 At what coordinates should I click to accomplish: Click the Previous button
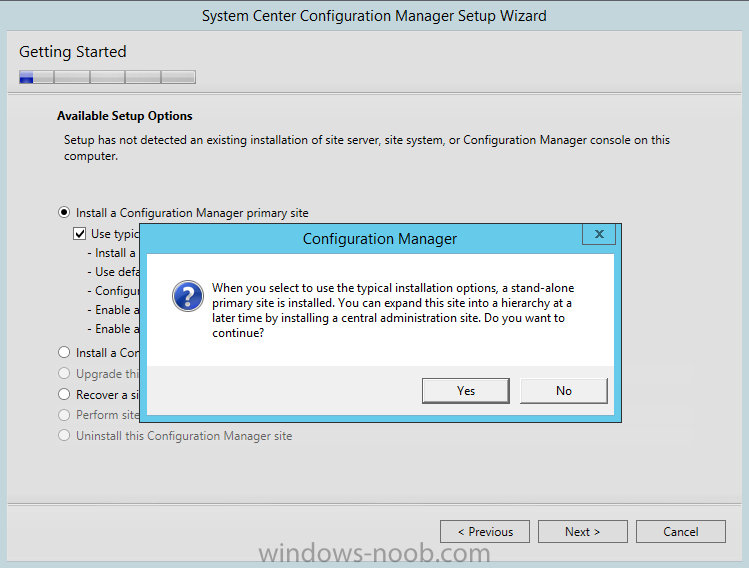coord(485,532)
